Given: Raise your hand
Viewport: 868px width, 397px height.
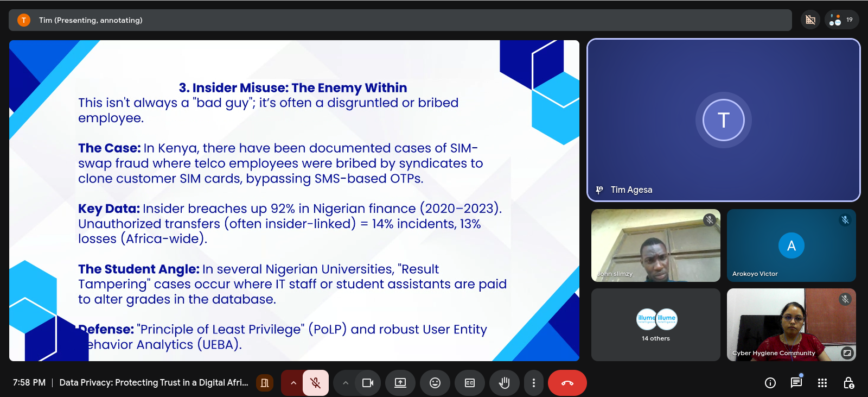Looking at the screenshot, I should pyautogui.click(x=505, y=383).
